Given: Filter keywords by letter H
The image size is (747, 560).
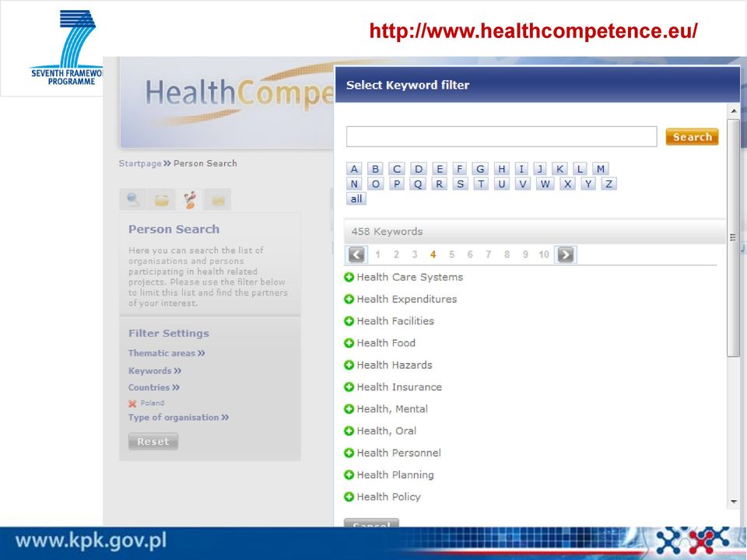Looking at the screenshot, I should tap(501, 169).
